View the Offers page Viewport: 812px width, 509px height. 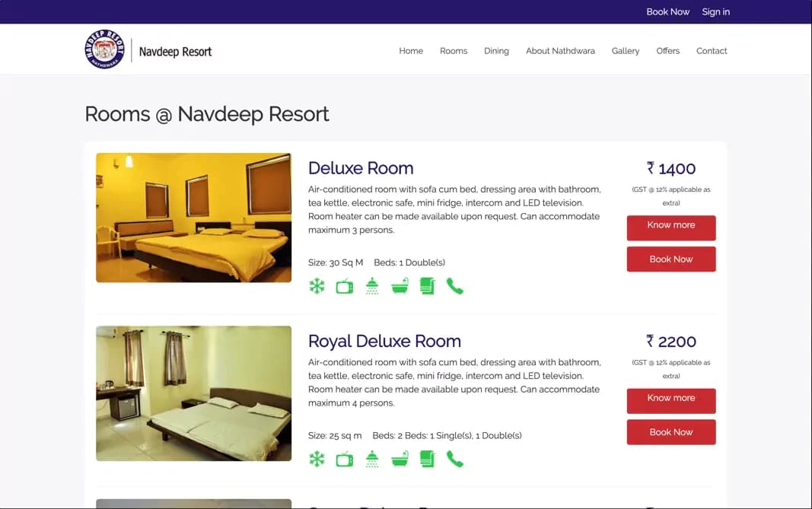click(668, 51)
